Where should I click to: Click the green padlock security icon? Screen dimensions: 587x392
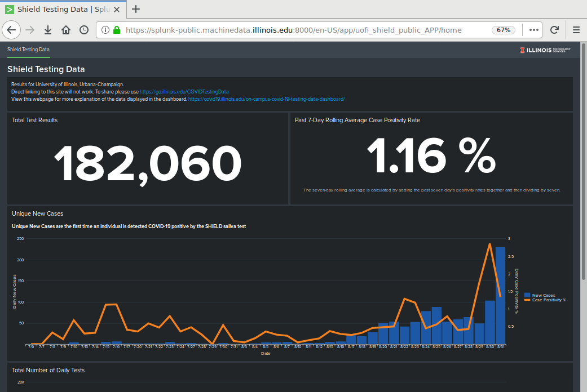pyautogui.click(x=117, y=30)
